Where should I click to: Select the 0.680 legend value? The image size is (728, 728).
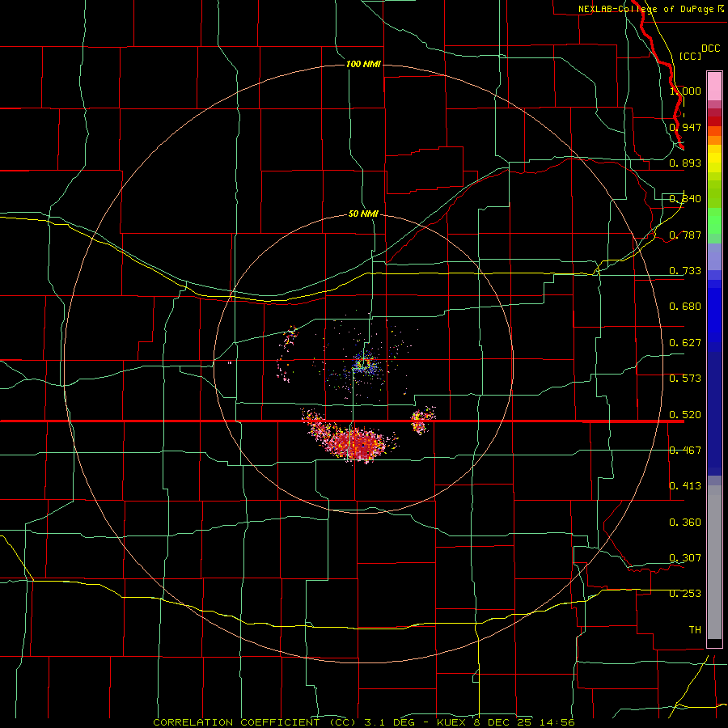click(685, 307)
